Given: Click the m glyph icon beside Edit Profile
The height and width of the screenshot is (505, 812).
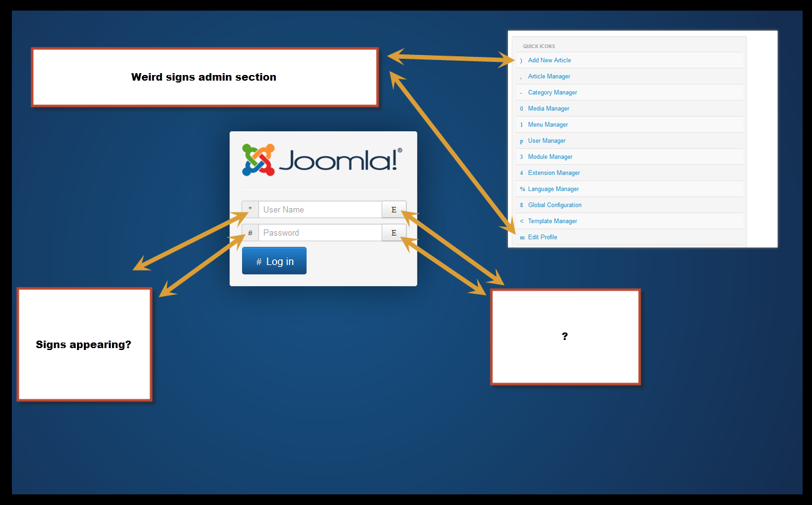Looking at the screenshot, I should click(522, 237).
